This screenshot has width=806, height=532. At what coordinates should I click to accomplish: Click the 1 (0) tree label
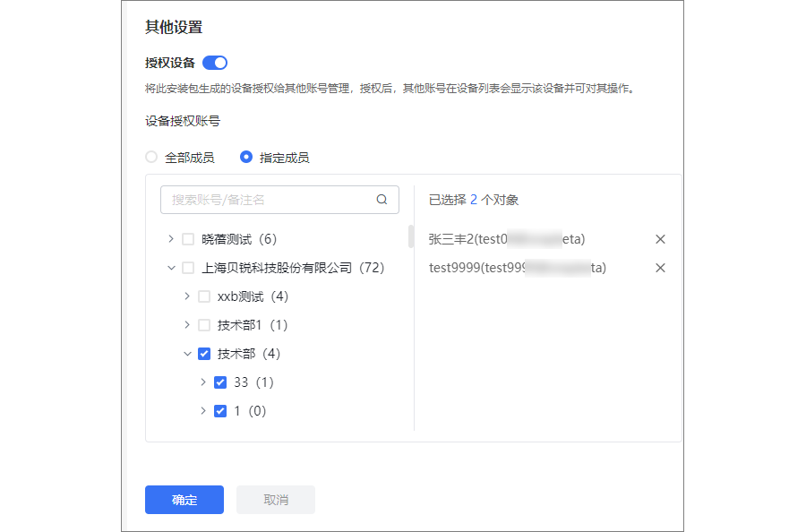point(250,411)
